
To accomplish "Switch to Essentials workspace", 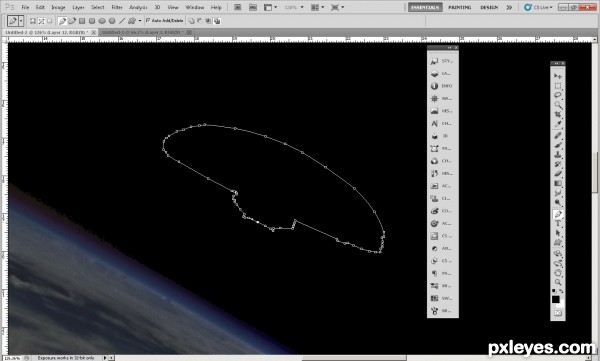I will coord(425,7).
